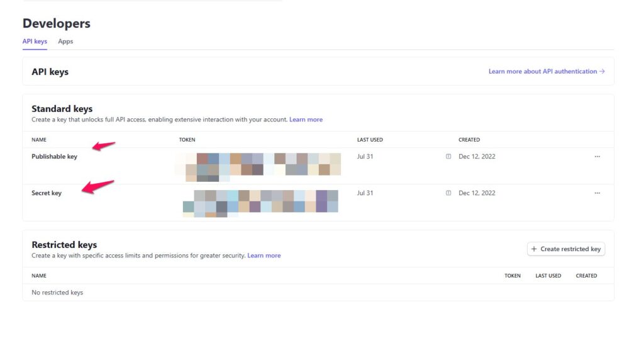
Task: Click the Create restricted key button
Action: pyautogui.click(x=565, y=249)
